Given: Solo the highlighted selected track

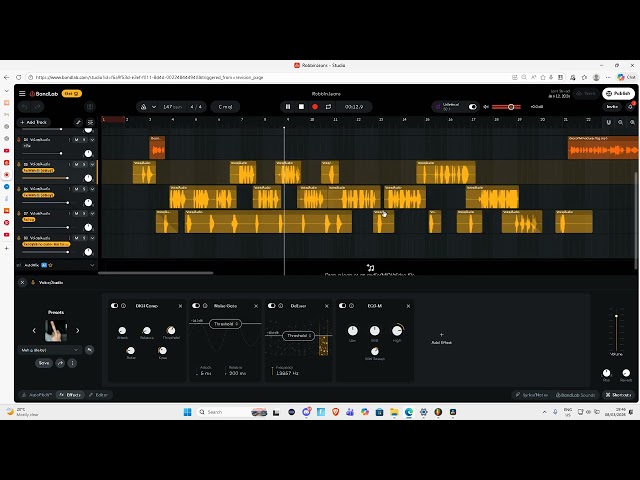Looking at the screenshot, I should [84, 164].
